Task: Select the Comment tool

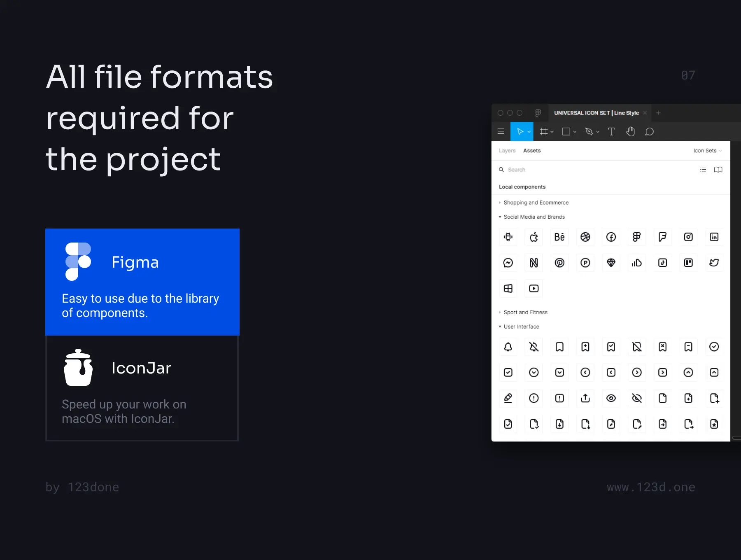Action: (649, 132)
